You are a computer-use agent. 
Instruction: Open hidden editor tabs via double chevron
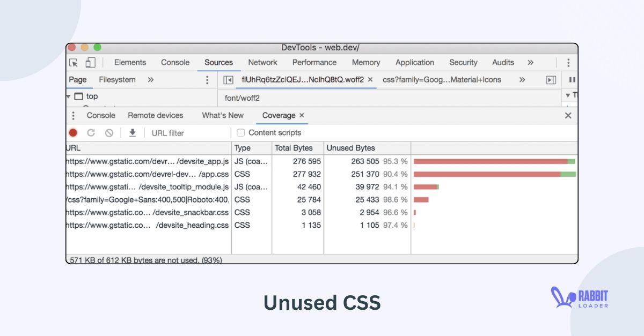point(522,79)
